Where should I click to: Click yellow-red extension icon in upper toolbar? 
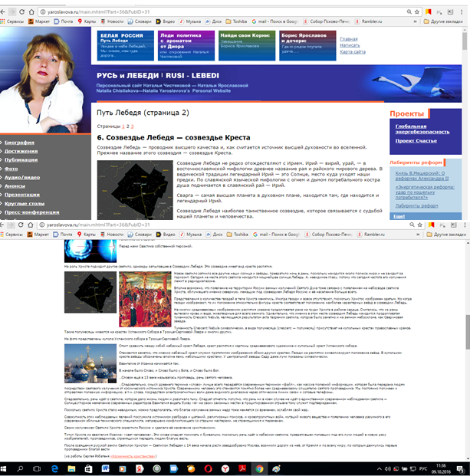pyautogui.click(x=428, y=11)
